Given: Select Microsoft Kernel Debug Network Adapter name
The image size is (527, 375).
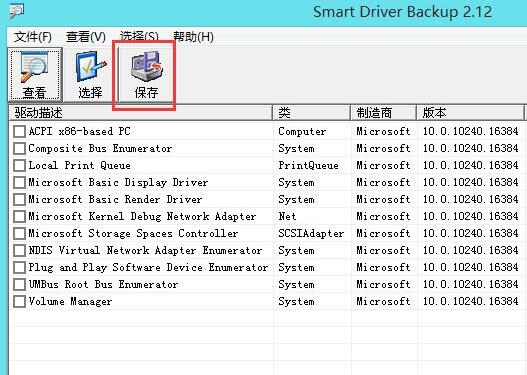Looking at the screenshot, I should 142,216.
